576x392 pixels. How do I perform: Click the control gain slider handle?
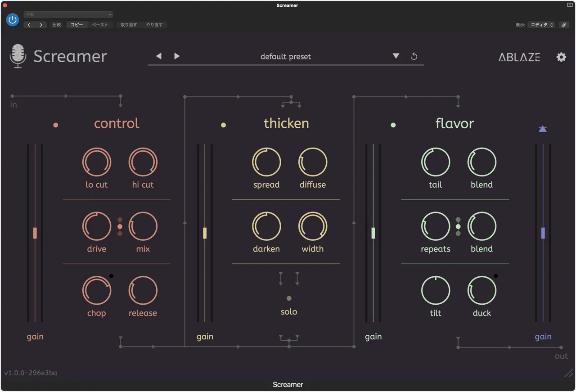tap(35, 233)
